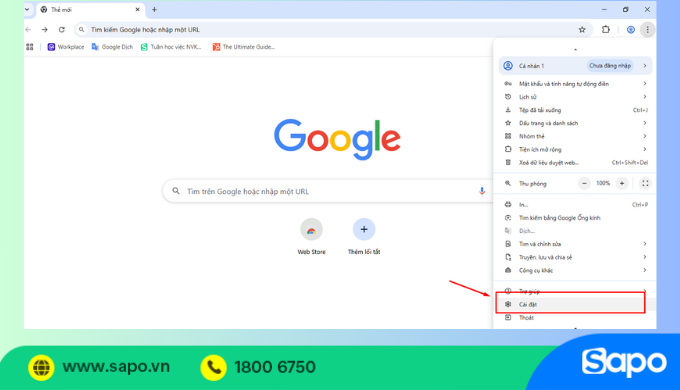Click the Thêm lối tắt add shortcut button

pos(364,237)
